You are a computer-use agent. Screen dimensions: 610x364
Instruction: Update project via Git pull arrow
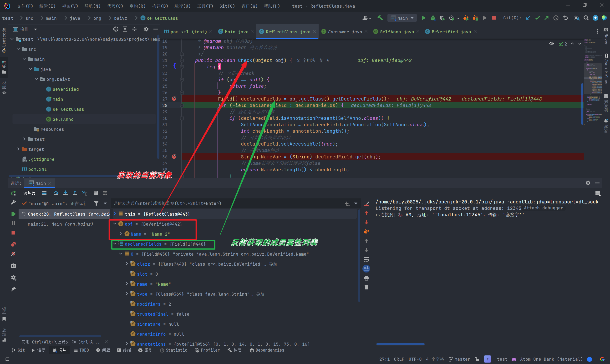tap(528, 18)
